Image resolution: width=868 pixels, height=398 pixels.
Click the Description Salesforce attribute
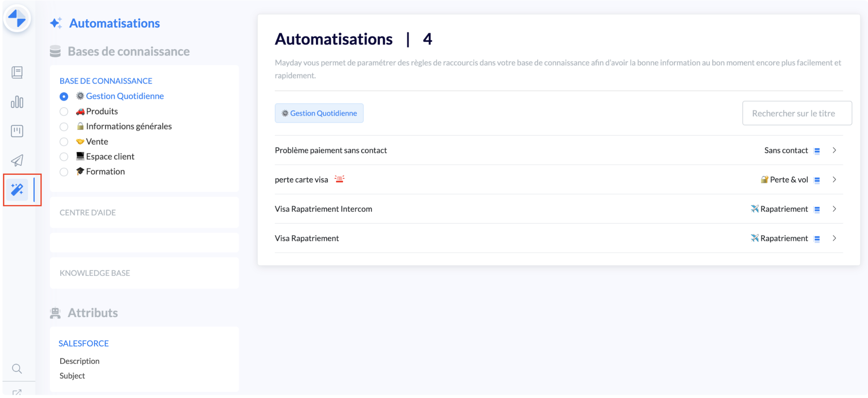click(79, 361)
